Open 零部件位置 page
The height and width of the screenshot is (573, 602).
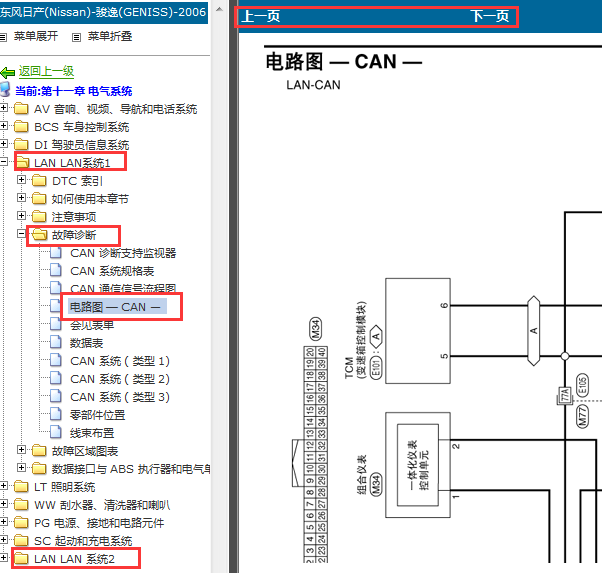click(98, 415)
